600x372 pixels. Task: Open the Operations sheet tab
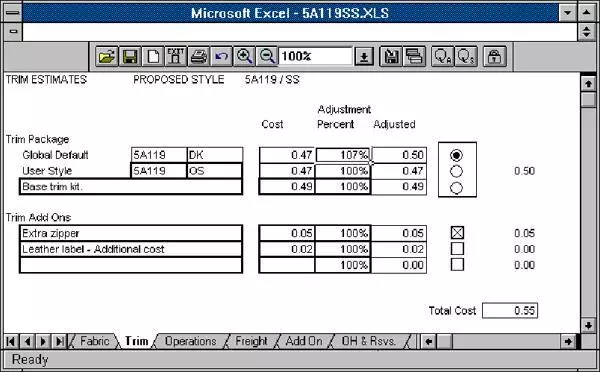(191, 341)
